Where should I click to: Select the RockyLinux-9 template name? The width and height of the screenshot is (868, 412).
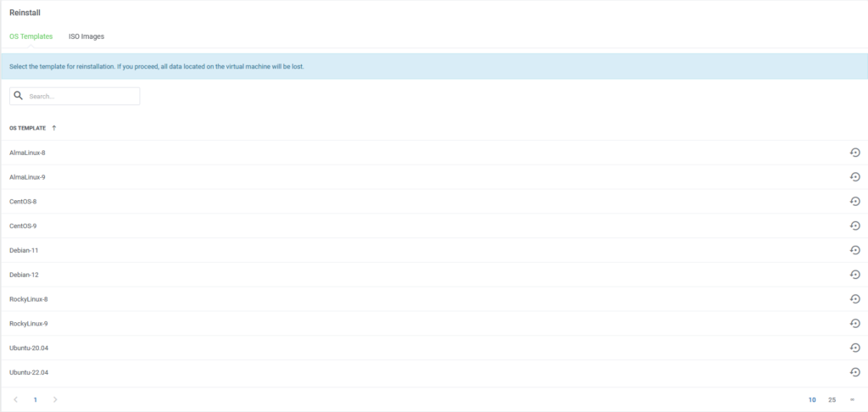(29, 323)
